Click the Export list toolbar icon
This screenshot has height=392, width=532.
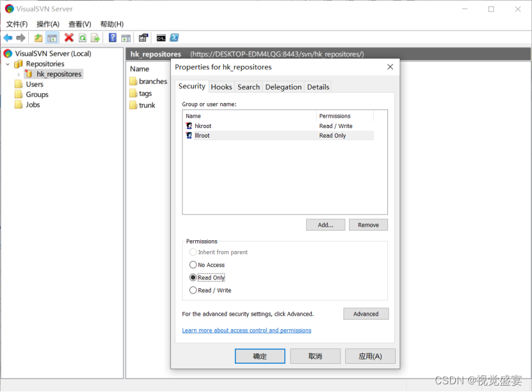[x=95, y=38]
